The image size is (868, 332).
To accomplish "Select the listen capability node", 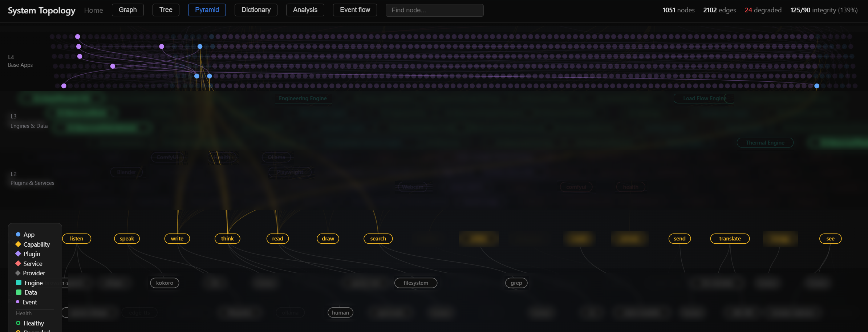I will coord(77,239).
